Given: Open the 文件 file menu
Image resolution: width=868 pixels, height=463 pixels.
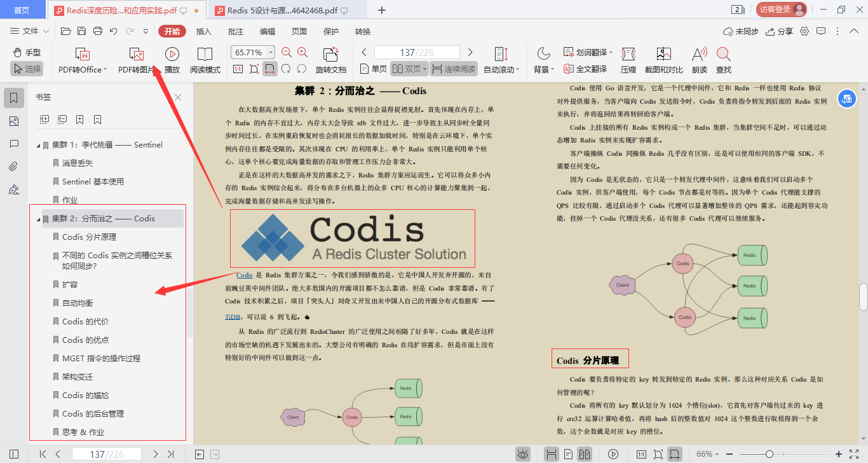Looking at the screenshot, I should coord(29,31).
